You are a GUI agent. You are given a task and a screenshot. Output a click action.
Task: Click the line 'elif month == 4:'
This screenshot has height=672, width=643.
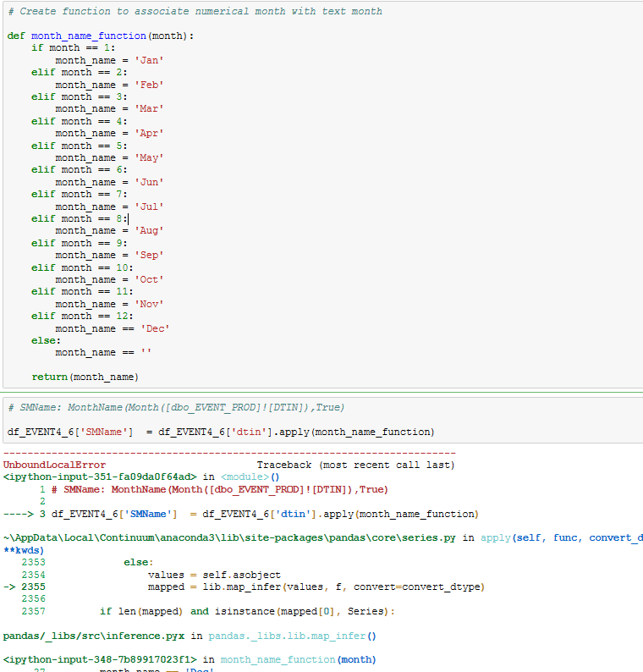[80, 121]
